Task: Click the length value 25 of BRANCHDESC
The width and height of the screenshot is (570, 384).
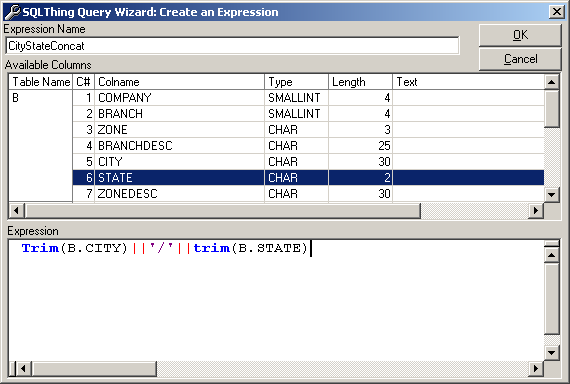Action: point(384,145)
